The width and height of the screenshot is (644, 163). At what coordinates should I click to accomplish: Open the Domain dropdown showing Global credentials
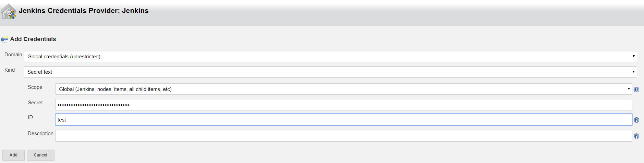tap(330, 57)
